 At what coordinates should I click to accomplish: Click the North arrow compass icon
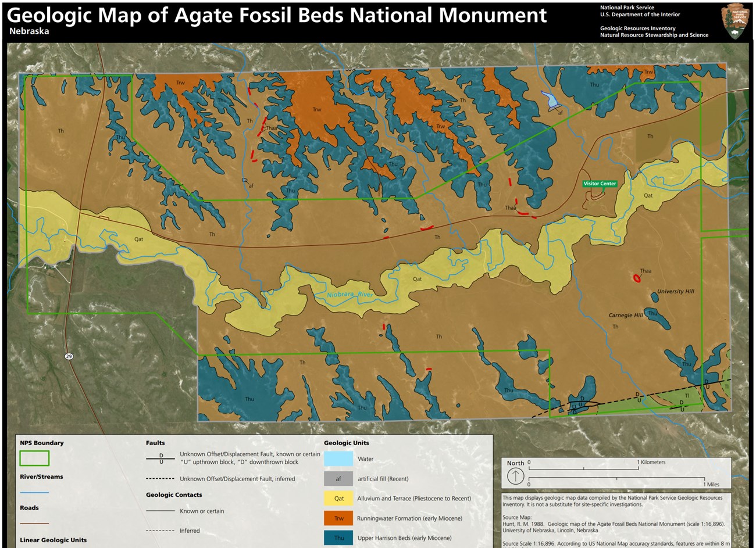[515, 477]
